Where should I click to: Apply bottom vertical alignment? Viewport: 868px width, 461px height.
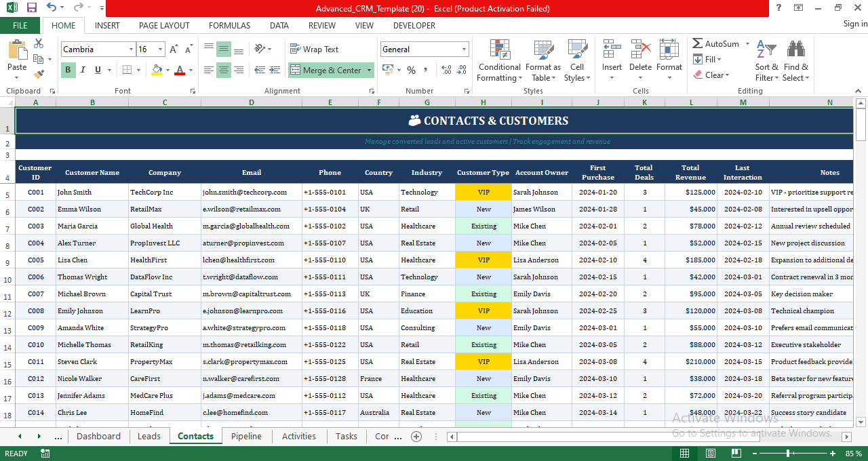[239, 49]
